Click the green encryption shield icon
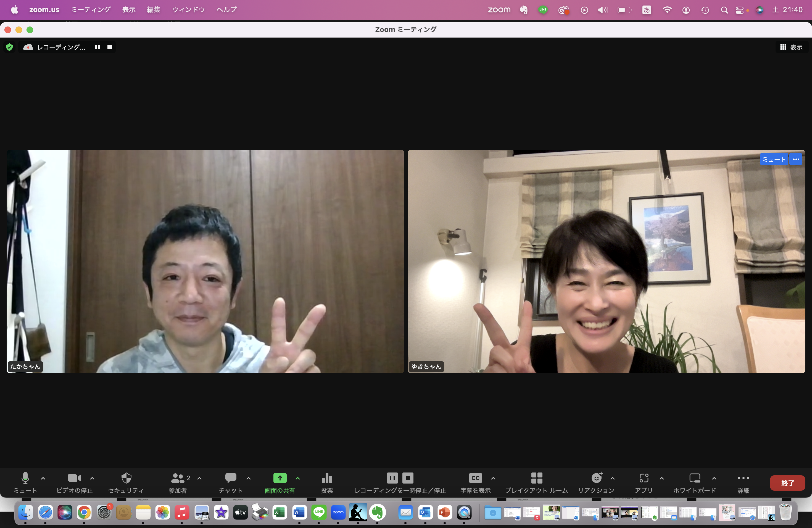 point(10,47)
